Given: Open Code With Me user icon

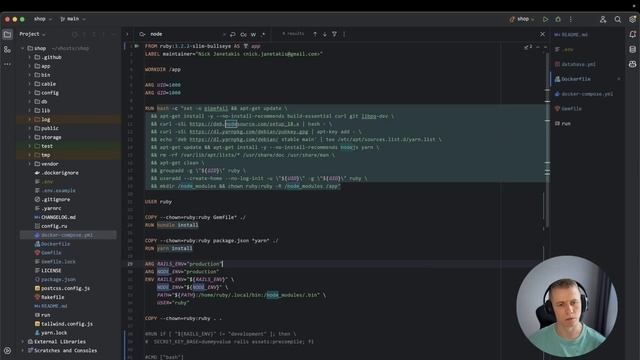Looking at the screenshot, I should (603, 19).
